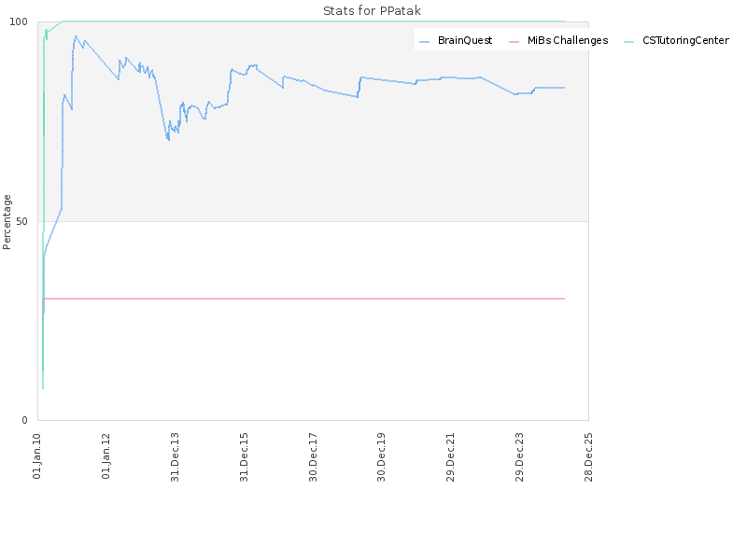This screenshot has width=747, height=560.
Task: Click the 29.Dec.23 x-axis label
Action: (519, 456)
